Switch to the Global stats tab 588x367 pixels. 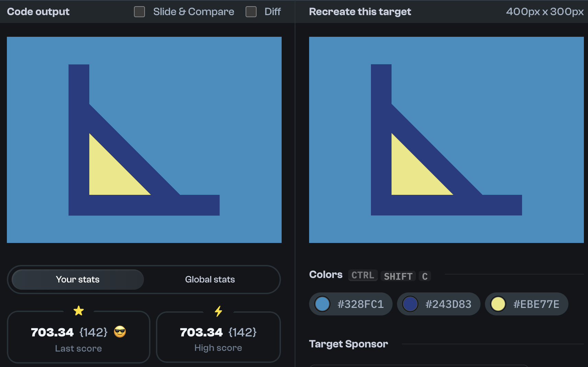(x=210, y=279)
